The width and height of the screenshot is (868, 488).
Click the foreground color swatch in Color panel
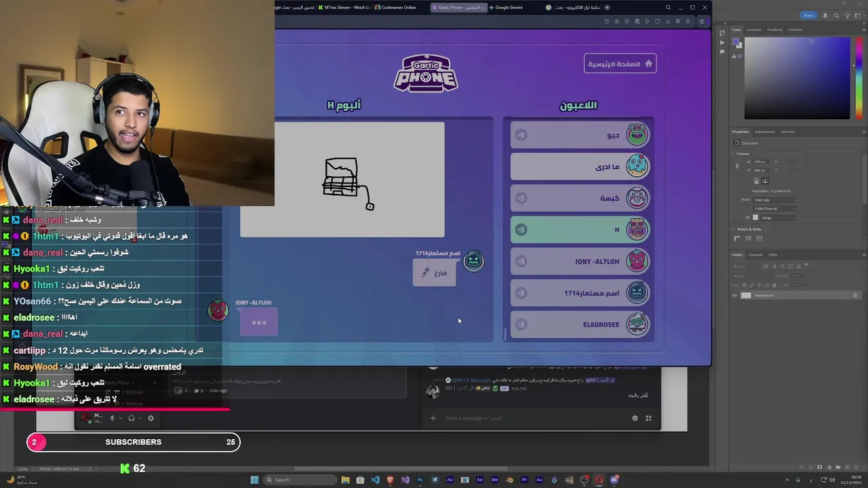tap(736, 41)
